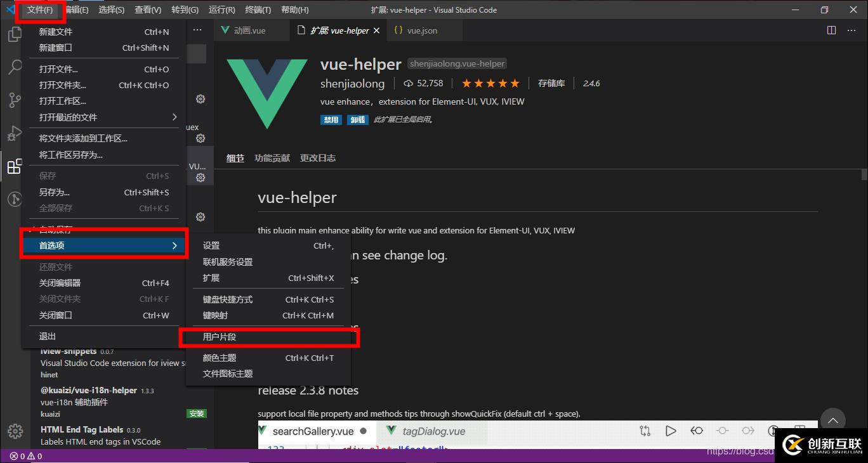Open the 查看(V) menu
868x463 pixels.
(148, 10)
